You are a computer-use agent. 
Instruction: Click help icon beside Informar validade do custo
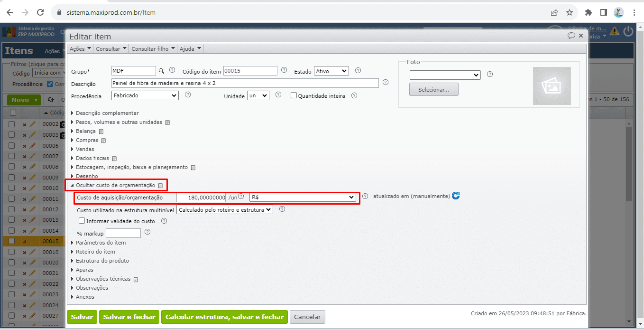164,221
